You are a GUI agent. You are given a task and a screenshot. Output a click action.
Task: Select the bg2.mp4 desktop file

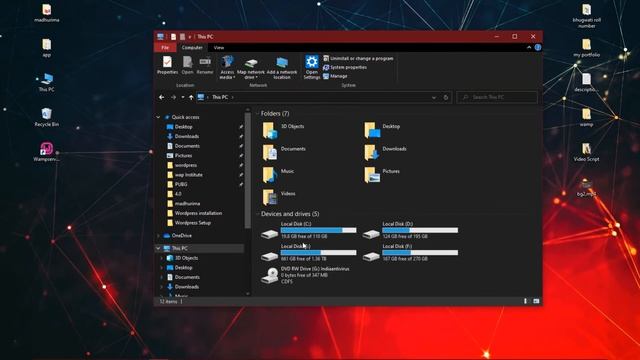(x=586, y=188)
